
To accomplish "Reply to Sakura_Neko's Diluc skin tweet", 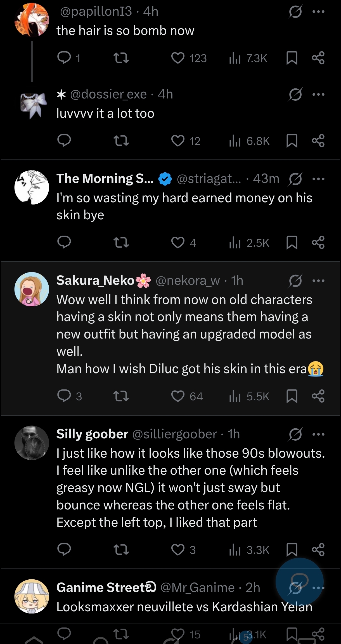I will (64, 396).
